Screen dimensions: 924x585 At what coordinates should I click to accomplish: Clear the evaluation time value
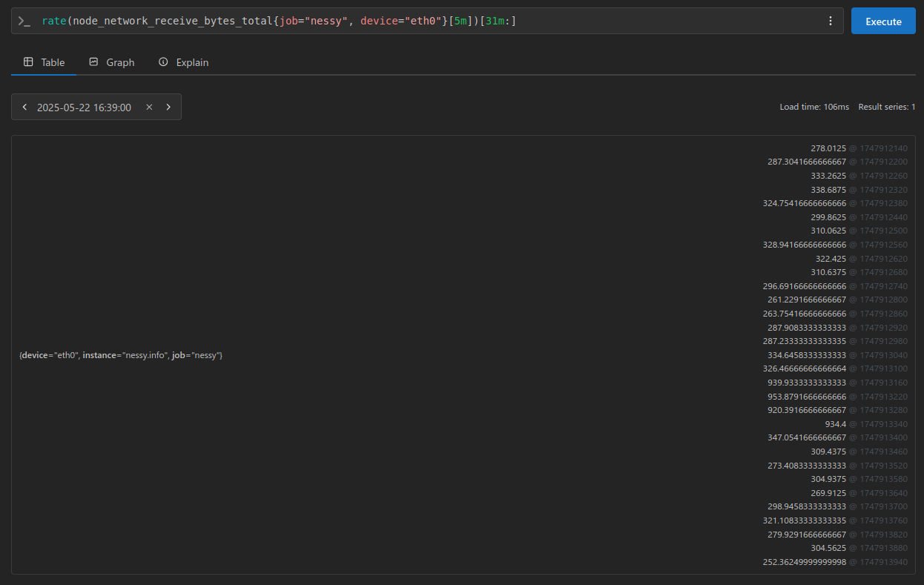coord(149,108)
